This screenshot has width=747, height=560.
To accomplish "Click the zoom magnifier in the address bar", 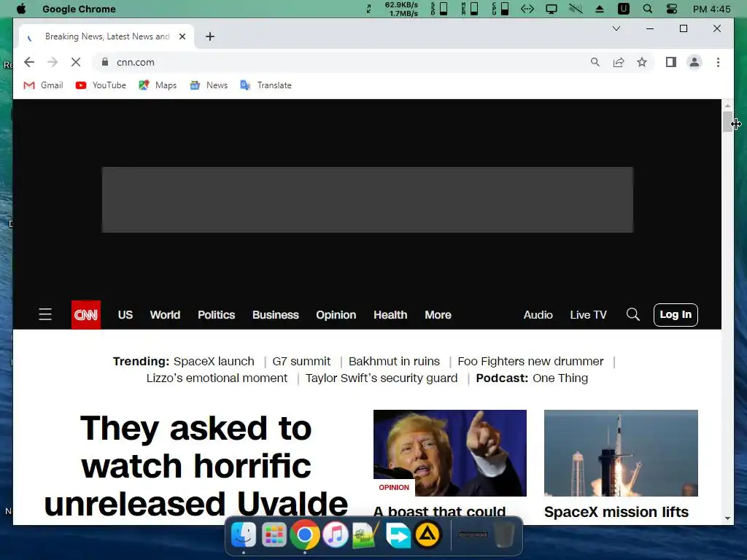I will pos(595,62).
